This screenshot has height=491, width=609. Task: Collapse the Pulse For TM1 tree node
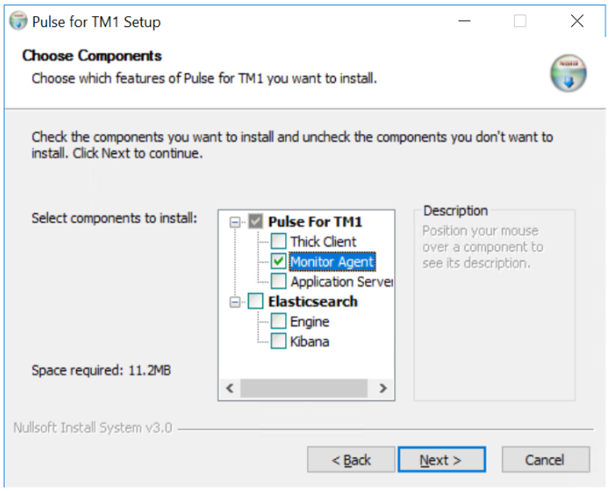[x=236, y=222]
